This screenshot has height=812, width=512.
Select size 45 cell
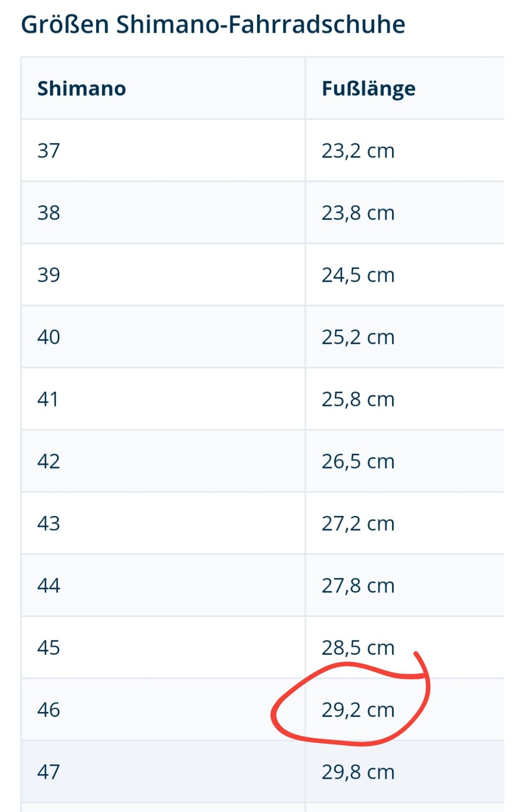click(x=49, y=648)
